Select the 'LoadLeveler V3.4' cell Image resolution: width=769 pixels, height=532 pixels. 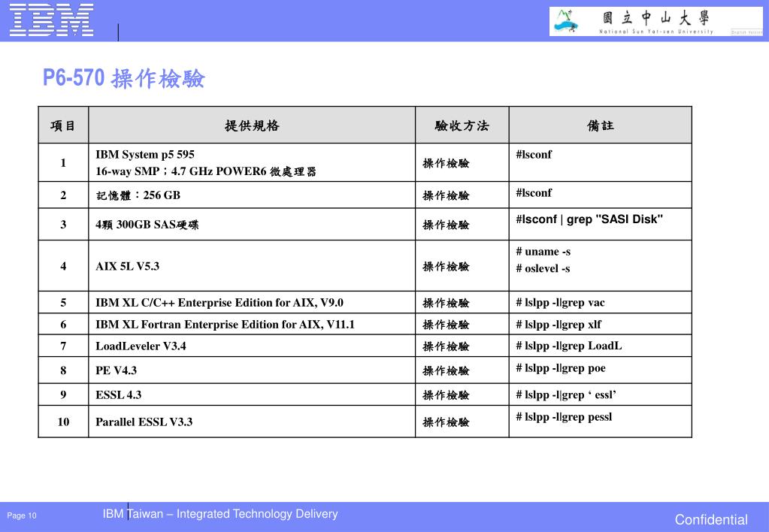coord(252,346)
